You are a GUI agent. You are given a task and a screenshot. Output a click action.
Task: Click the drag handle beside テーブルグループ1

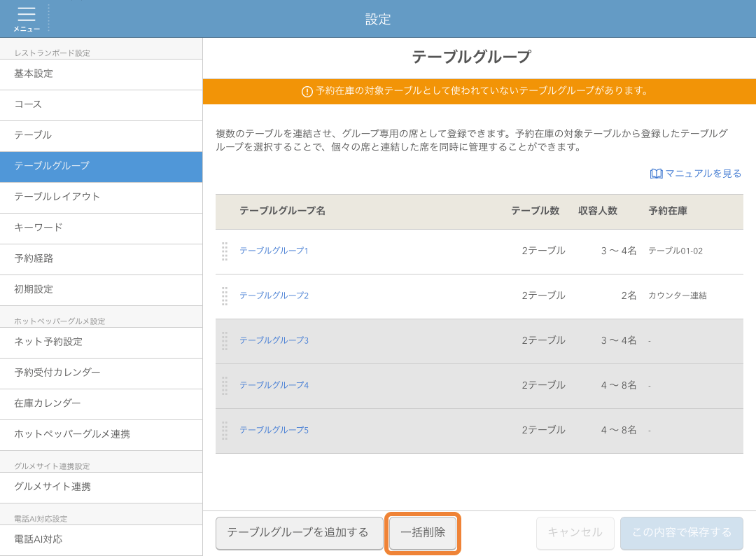(225, 251)
